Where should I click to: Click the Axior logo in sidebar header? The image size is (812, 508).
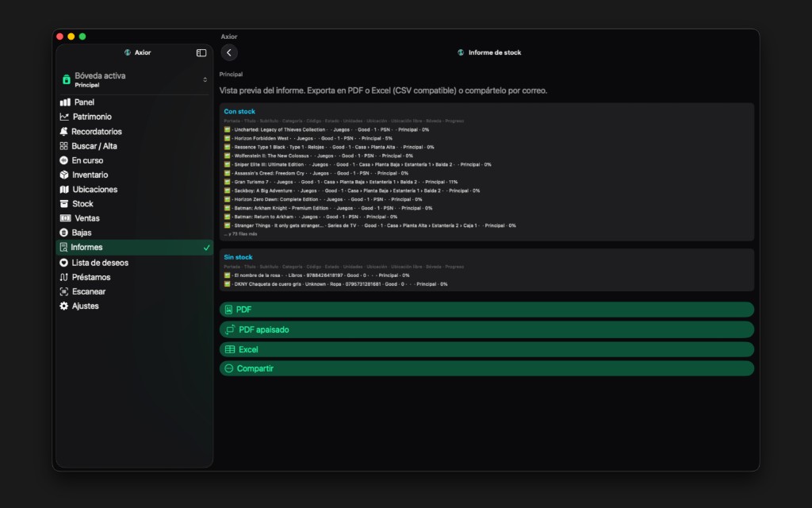128,52
